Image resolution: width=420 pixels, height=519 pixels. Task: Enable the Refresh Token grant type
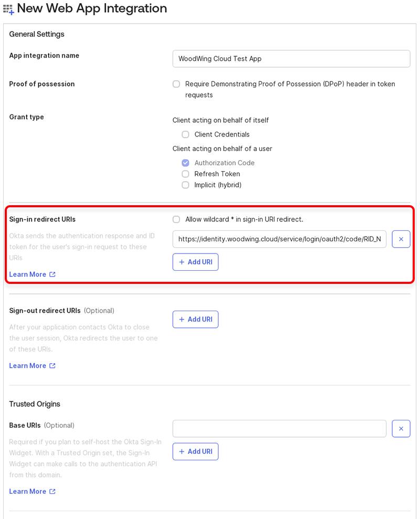(185, 174)
